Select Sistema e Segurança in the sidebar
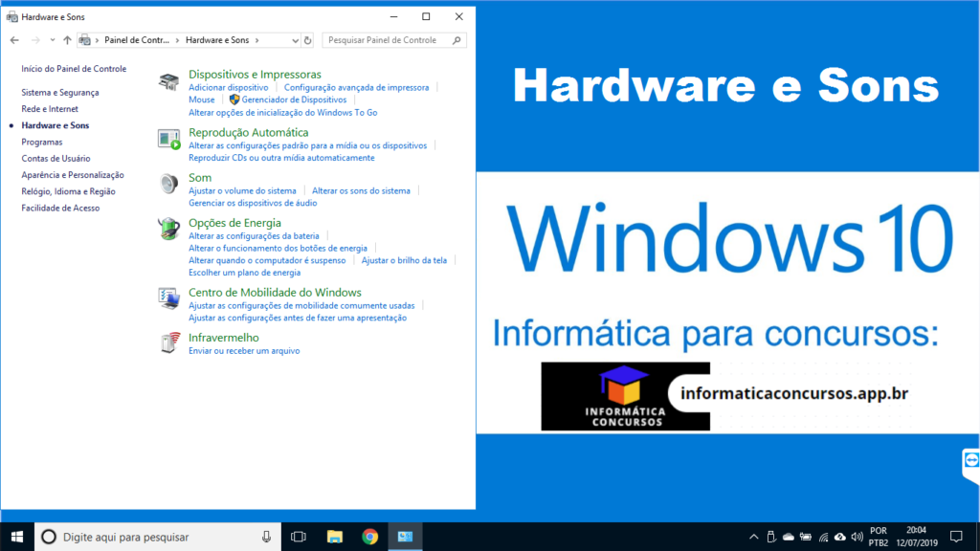The height and width of the screenshot is (551, 980). 59,93
